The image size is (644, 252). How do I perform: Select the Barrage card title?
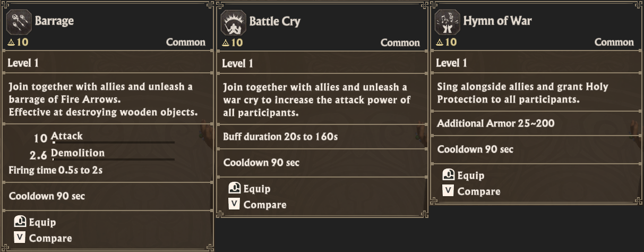[x=54, y=21]
